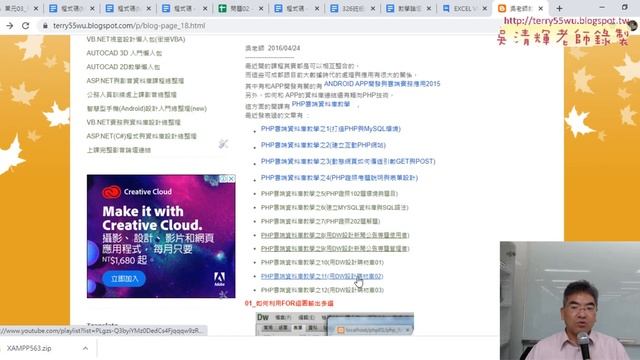640x360 pixels.
Task: Open AUTOCAD 3D sidebar link
Action: point(124,53)
